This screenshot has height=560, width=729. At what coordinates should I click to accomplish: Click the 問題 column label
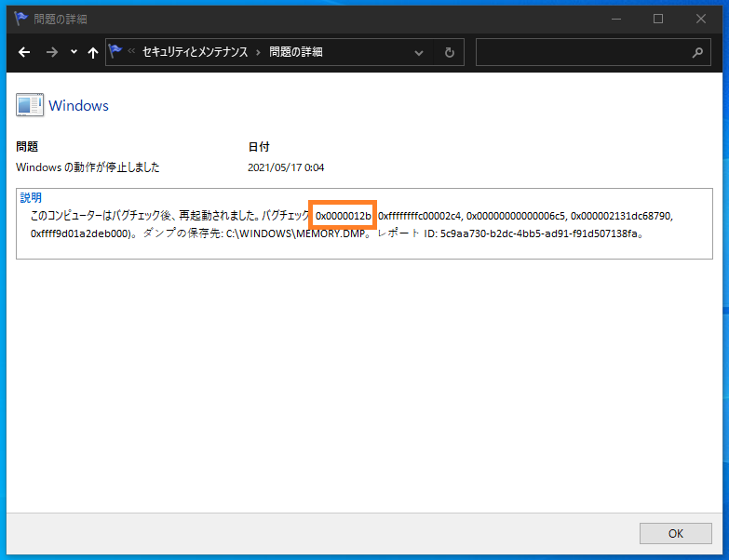[x=27, y=147]
